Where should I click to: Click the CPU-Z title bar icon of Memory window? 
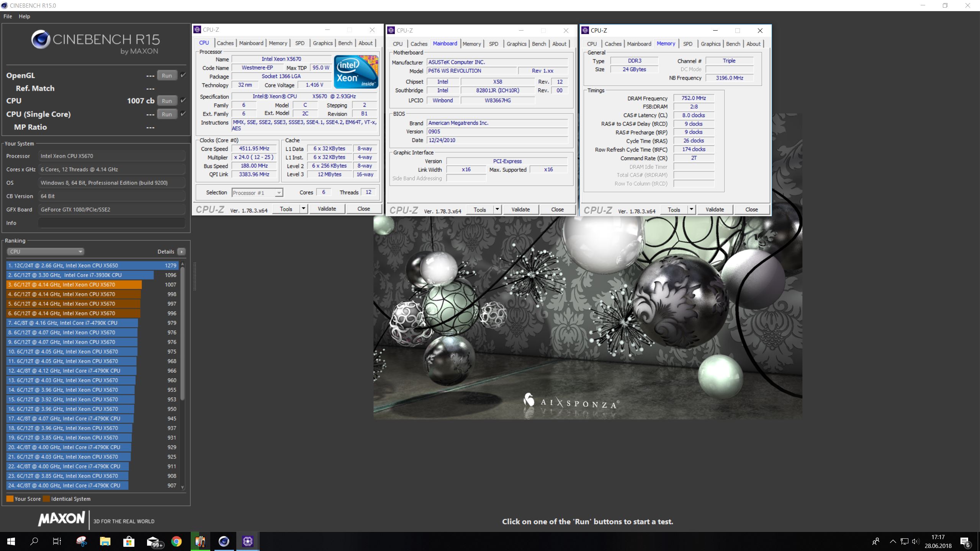pos(585,30)
